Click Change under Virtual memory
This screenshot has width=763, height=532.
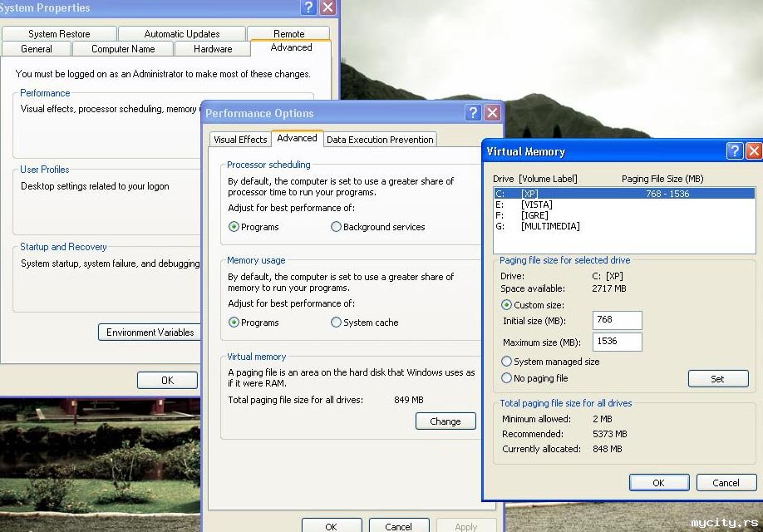tap(445, 421)
